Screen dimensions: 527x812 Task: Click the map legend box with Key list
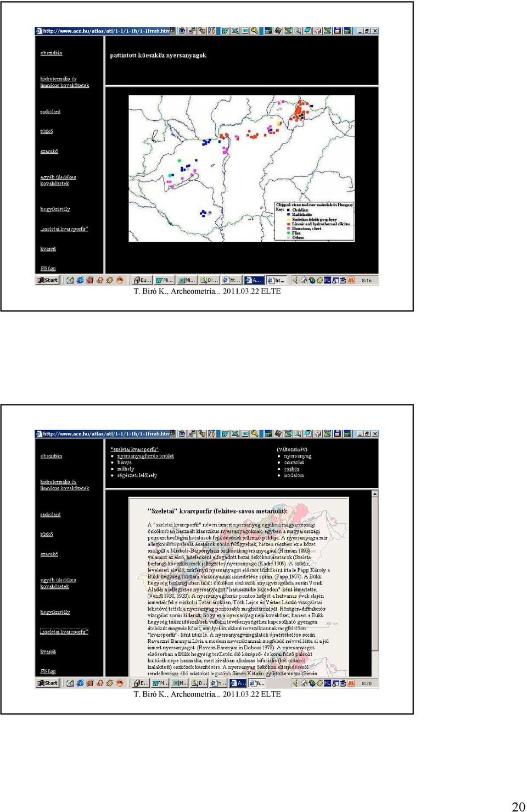point(314,221)
